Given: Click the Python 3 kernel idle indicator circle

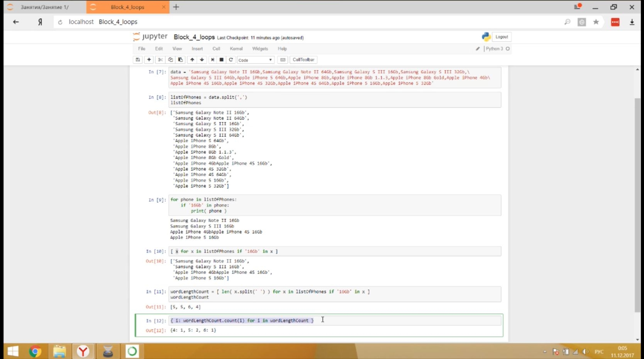Looking at the screenshot, I should tap(508, 49).
